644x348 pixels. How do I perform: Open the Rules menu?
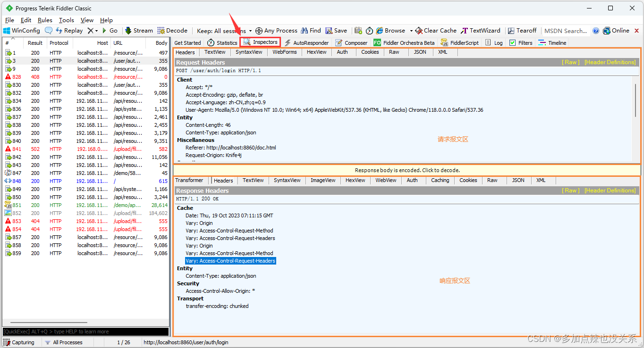pos(45,20)
